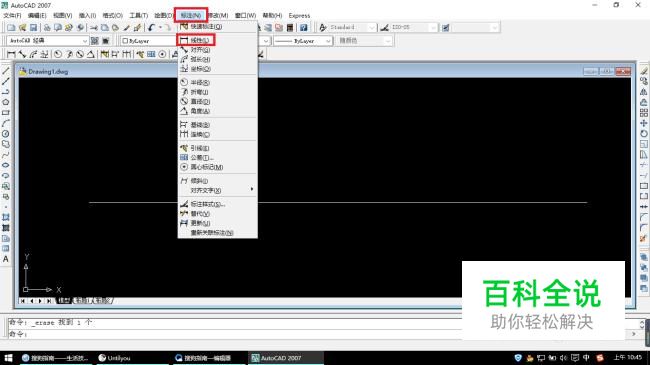
Task: Open the ByLayer linetype dropdown
Action: 303,41
